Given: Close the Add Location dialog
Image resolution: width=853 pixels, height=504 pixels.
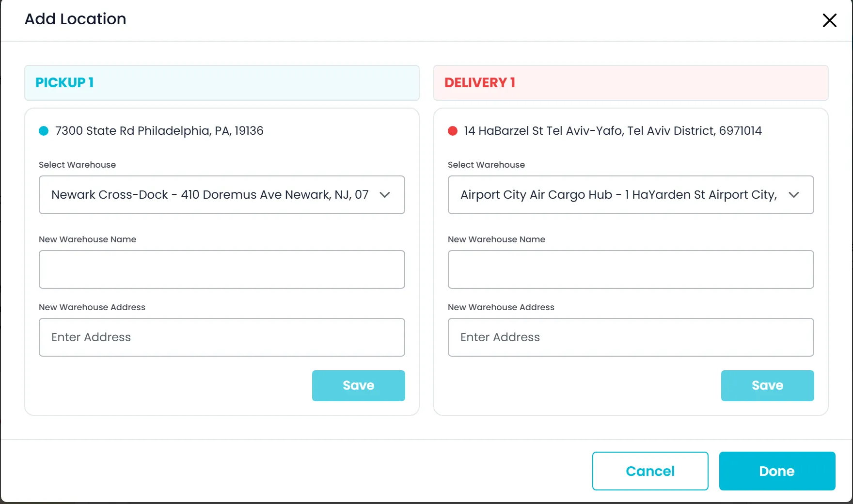Looking at the screenshot, I should coord(829,20).
